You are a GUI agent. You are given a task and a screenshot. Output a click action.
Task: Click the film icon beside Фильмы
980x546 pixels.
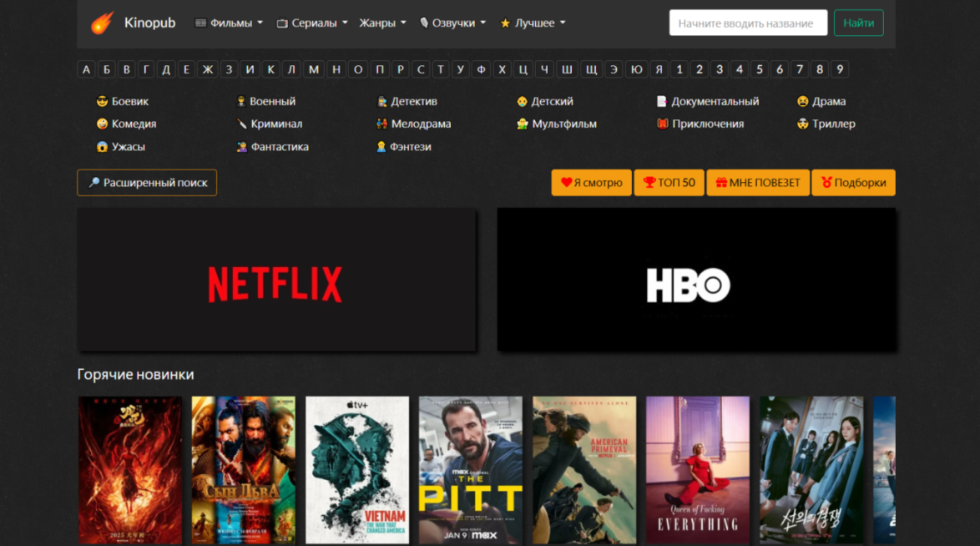coord(200,23)
